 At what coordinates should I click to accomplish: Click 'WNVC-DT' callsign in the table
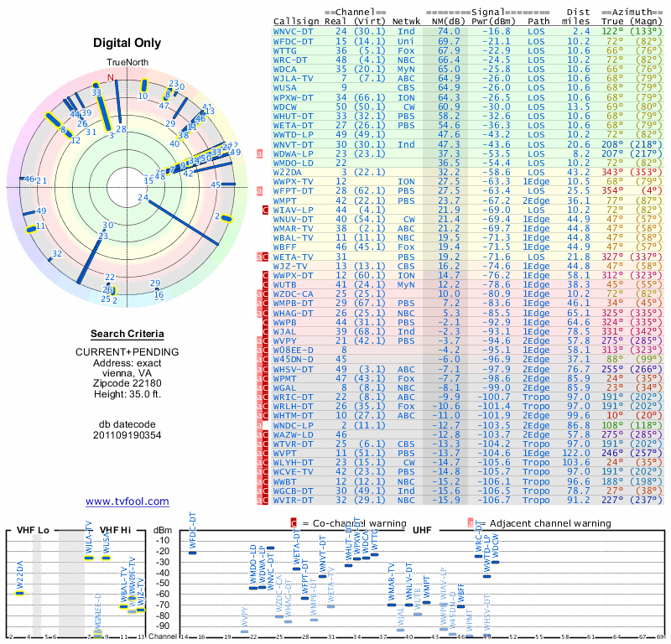tap(293, 32)
